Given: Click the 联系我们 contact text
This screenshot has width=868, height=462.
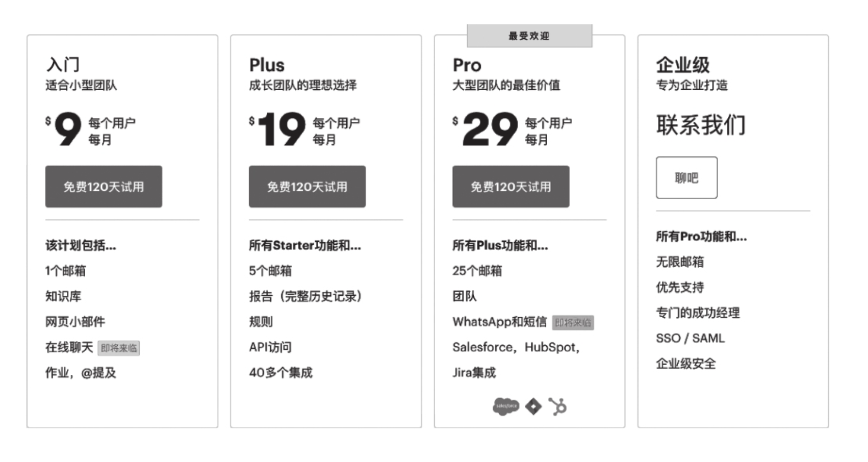Looking at the screenshot, I should click(701, 125).
